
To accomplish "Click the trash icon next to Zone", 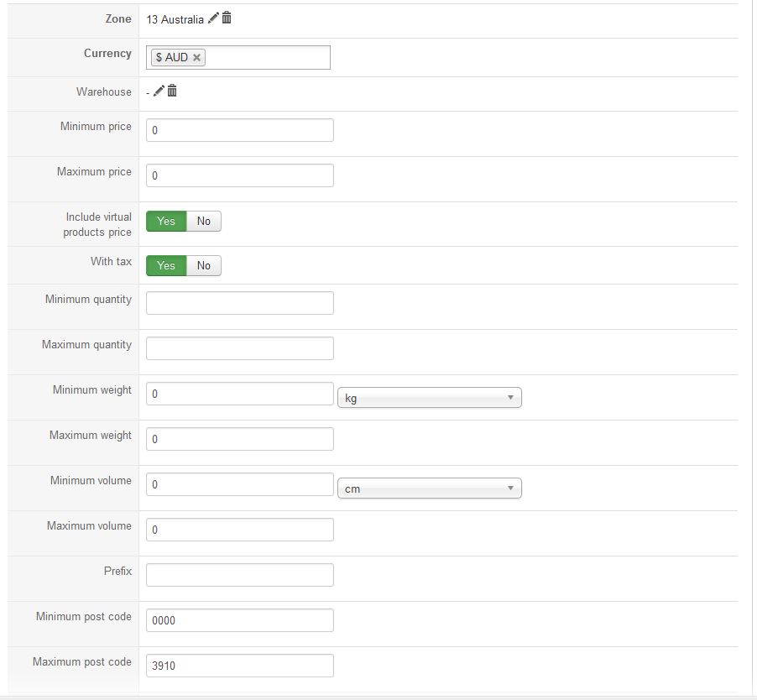I will 227,18.
